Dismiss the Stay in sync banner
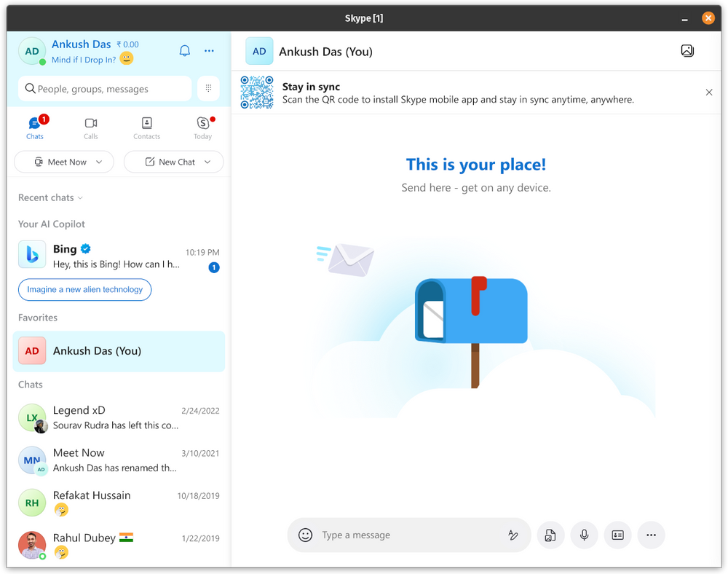The image size is (728, 574). click(709, 93)
